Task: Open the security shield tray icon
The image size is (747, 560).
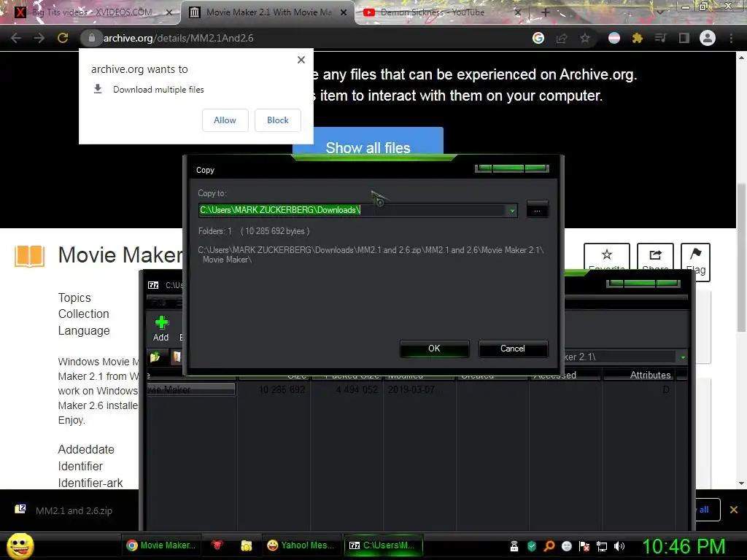Action: coord(532,546)
